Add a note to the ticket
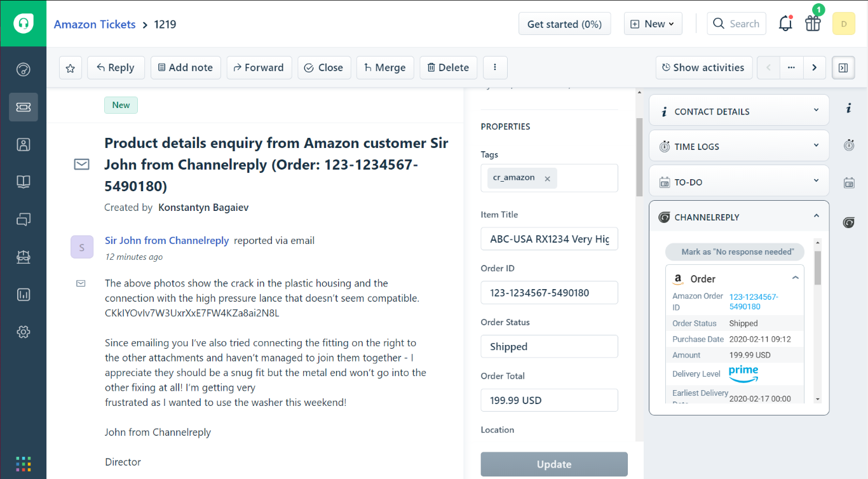The height and width of the screenshot is (479, 868). click(186, 67)
